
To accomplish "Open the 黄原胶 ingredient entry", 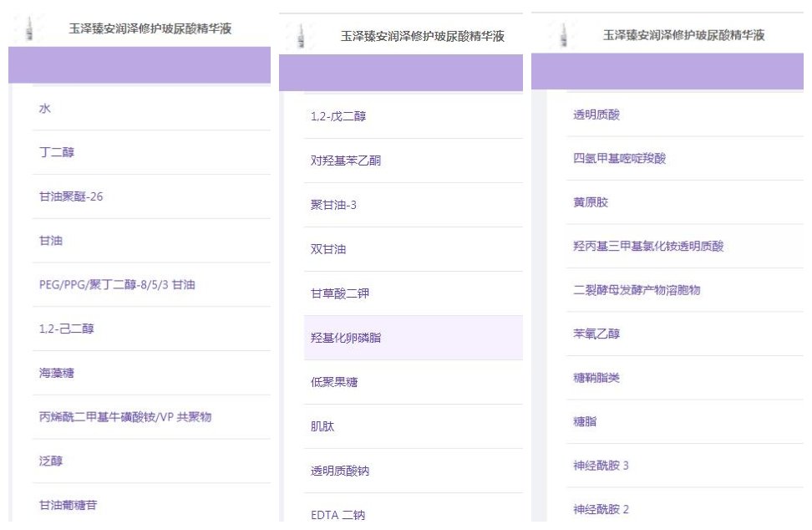I will 591,202.
